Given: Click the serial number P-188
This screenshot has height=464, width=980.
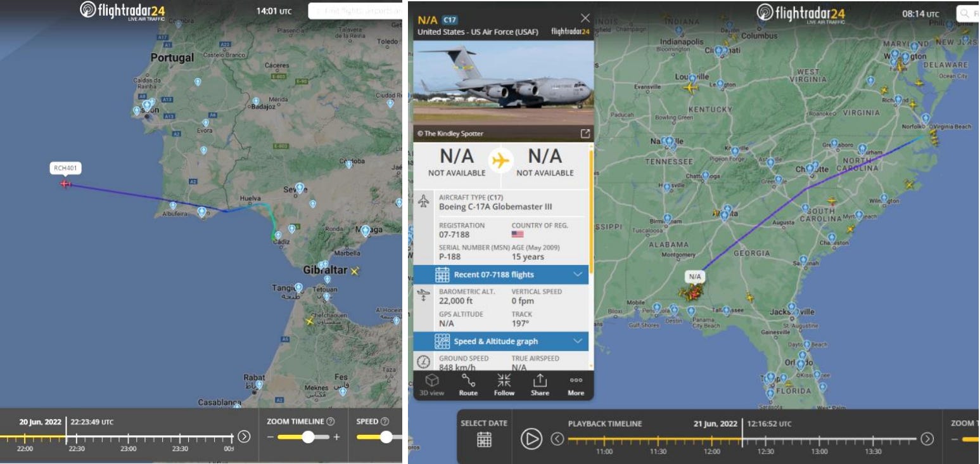Looking at the screenshot, I should click(x=450, y=257).
